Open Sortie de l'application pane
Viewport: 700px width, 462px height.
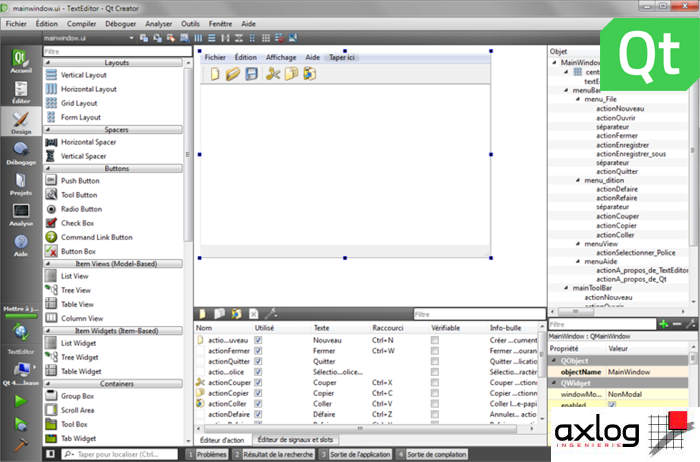click(355, 454)
